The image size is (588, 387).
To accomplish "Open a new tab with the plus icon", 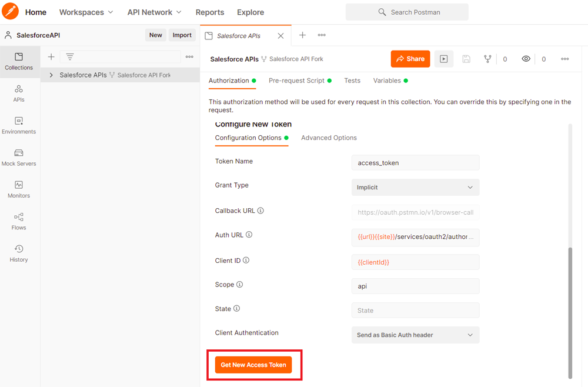I will [x=302, y=35].
